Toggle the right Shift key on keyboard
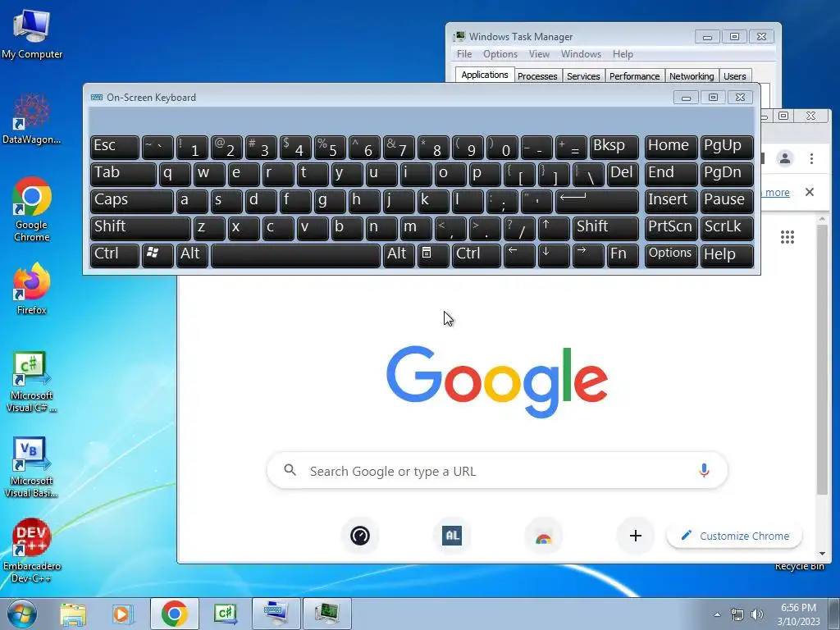This screenshot has height=630, width=840. coord(605,228)
